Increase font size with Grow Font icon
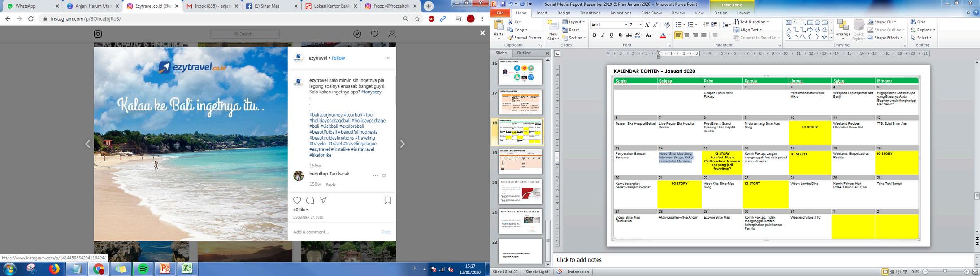 647,25
